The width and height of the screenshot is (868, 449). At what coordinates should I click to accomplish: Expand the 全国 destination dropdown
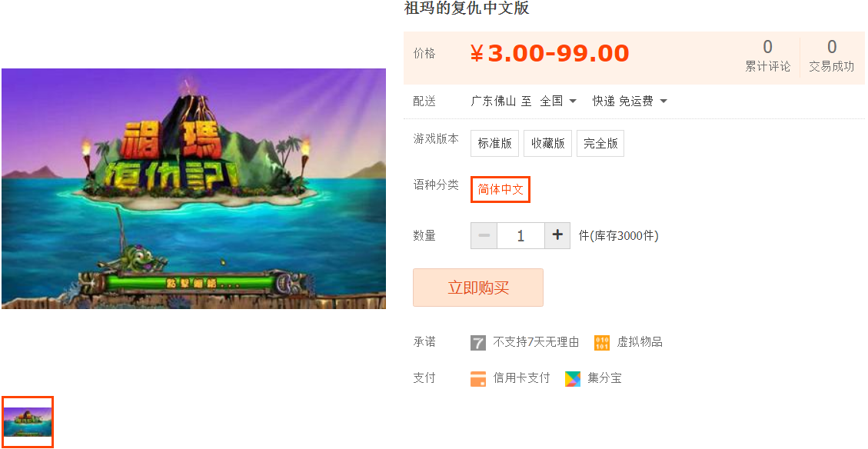coord(558,101)
